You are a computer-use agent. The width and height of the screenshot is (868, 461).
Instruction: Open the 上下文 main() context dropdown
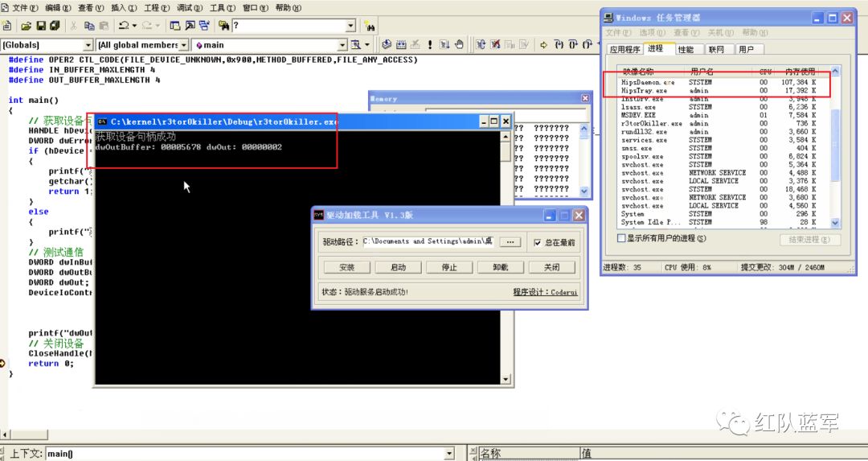(x=449, y=454)
